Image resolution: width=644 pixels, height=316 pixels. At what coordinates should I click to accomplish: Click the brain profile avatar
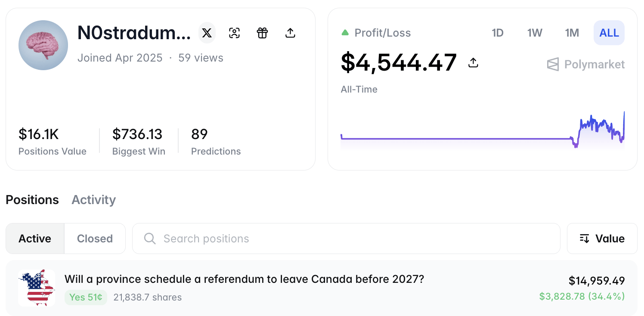43,45
